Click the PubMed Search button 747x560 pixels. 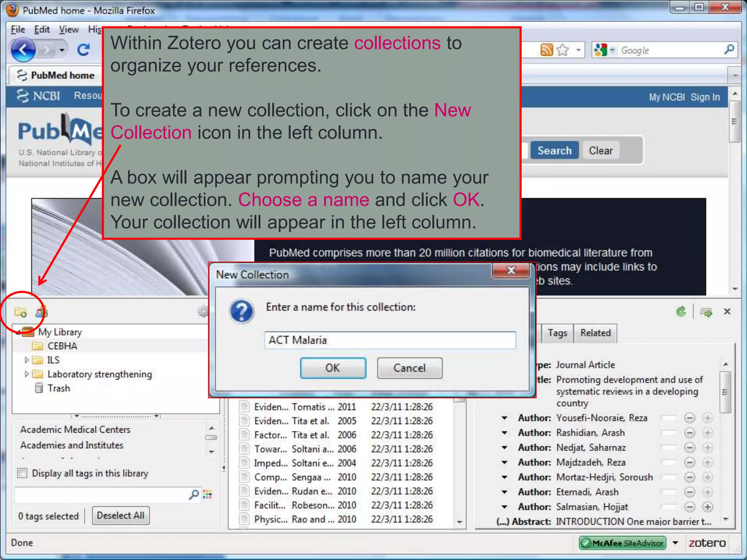[x=554, y=151]
